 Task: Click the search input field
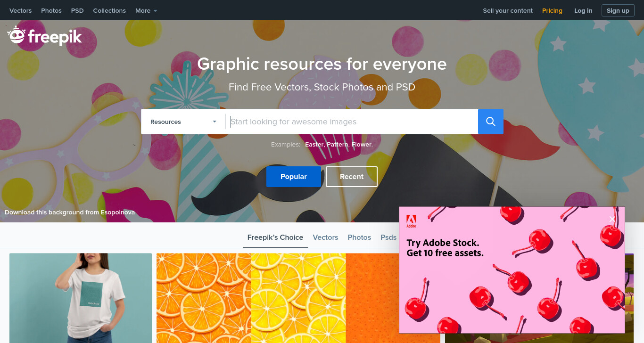coord(352,122)
